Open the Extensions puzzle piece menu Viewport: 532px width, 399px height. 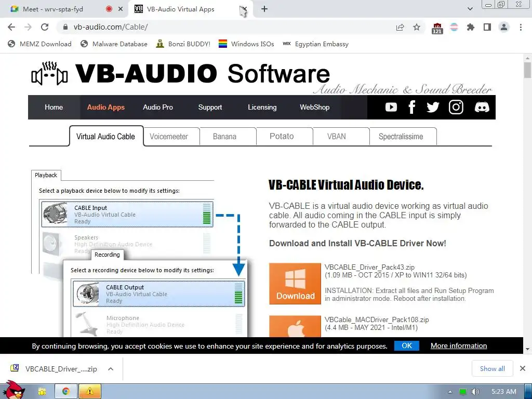471,27
